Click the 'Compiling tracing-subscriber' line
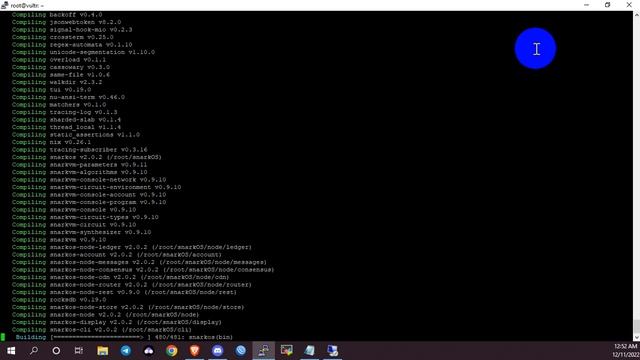Viewport: 640px width, 360px height. pyautogui.click(x=80, y=150)
